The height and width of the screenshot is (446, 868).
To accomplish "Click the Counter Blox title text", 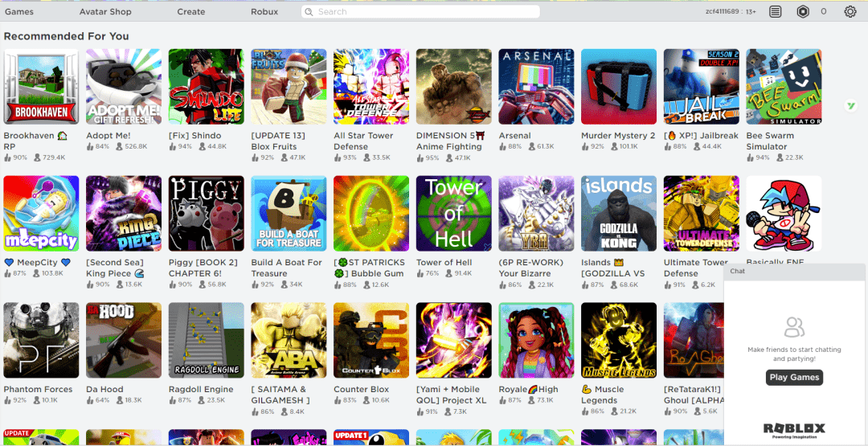I will pyautogui.click(x=361, y=389).
